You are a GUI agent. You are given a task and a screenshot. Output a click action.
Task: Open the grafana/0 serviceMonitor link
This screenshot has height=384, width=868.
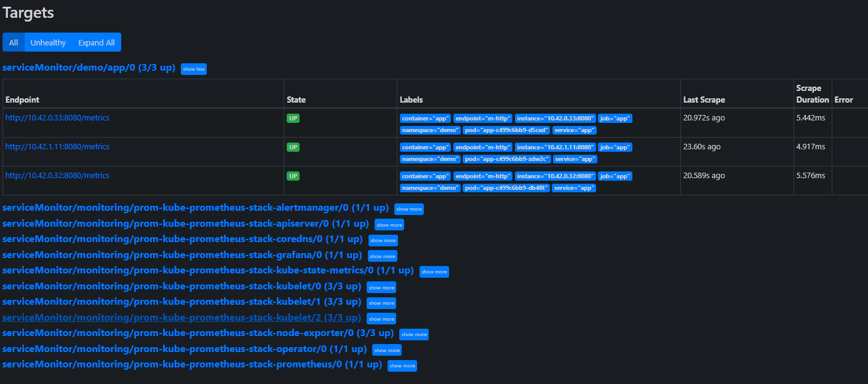pos(182,254)
